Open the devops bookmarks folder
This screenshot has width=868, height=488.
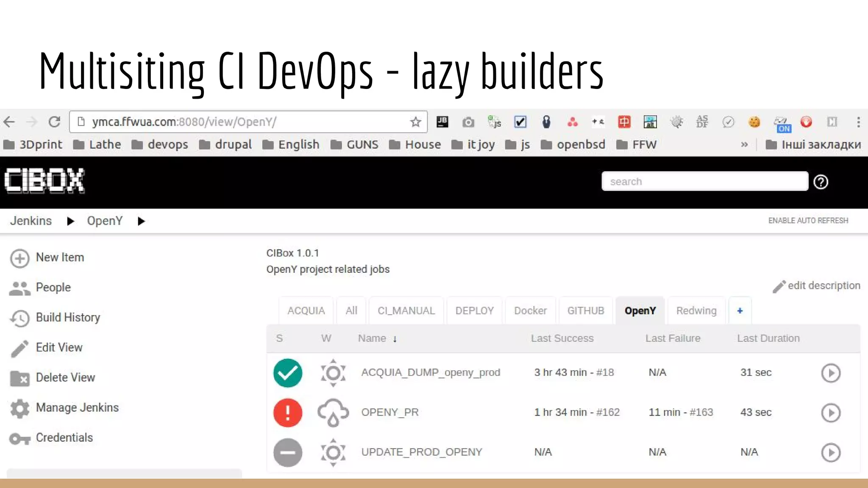pyautogui.click(x=160, y=144)
